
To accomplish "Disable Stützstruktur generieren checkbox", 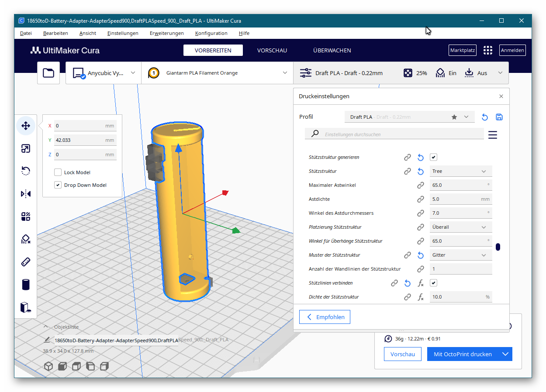I will coord(433,157).
